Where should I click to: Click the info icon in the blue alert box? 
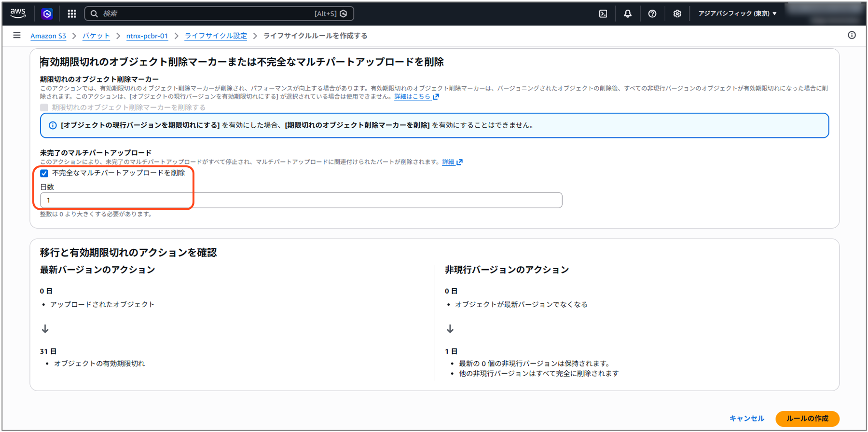(x=53, y=125)
